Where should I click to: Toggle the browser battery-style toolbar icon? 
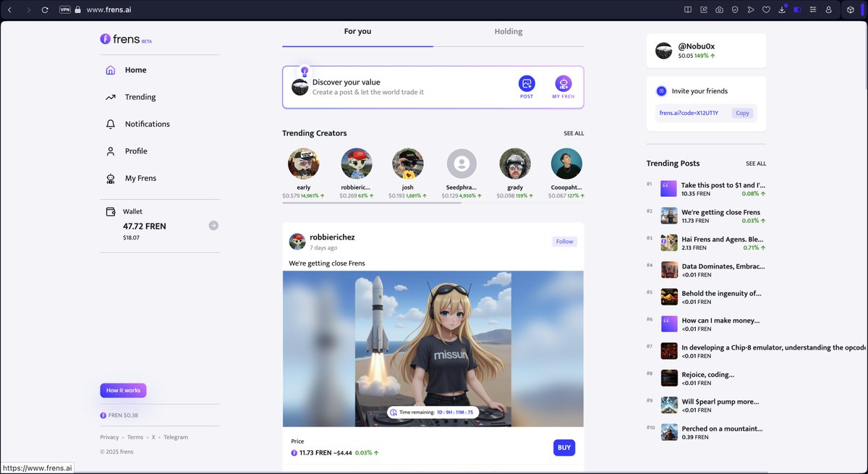point(798,10)
